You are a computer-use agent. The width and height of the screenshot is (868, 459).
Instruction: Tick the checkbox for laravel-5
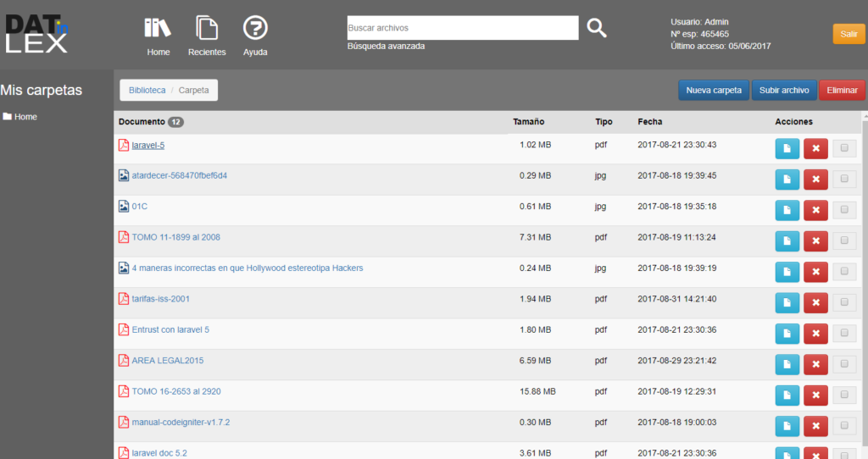tap(844, 147)
